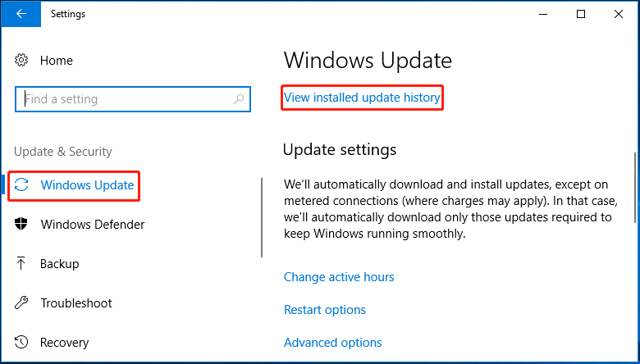The image size is (640, 364).
Task: Maximize the Settings window
Action: tap(581, 14)
